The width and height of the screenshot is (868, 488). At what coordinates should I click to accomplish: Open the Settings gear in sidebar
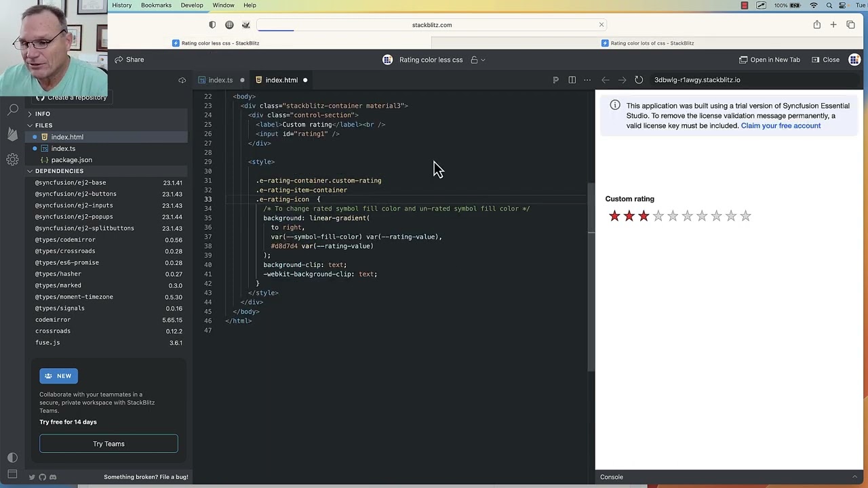[12, 160]
